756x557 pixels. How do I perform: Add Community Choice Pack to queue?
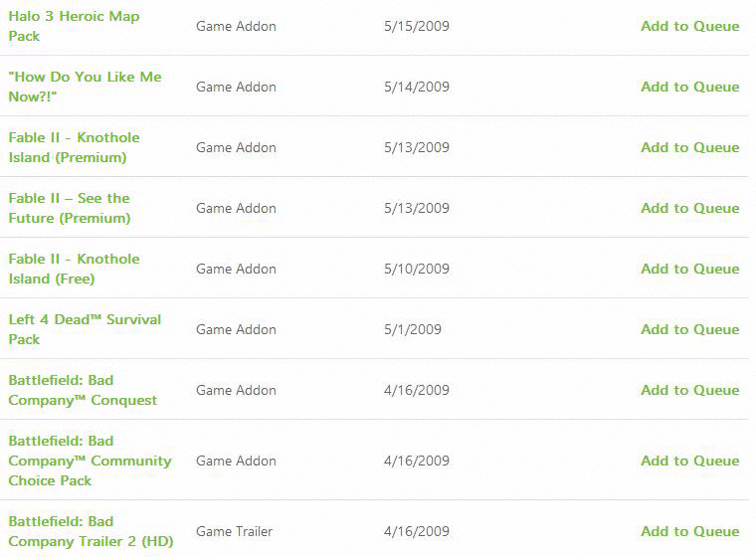pos(690,461)
